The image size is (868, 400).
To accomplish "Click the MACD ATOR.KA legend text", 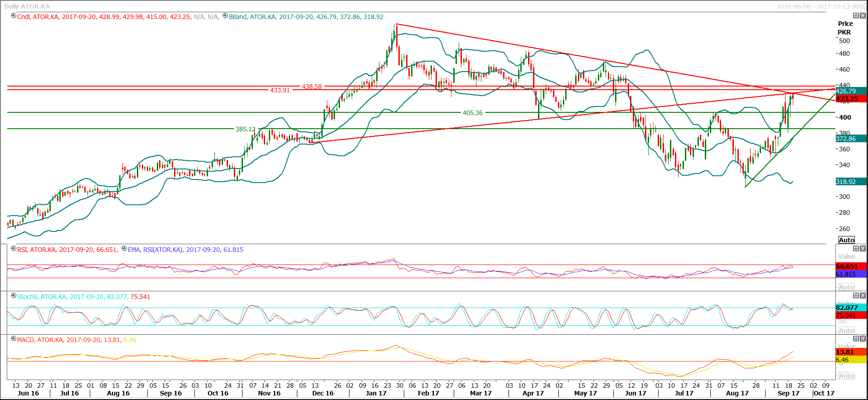I will 77,340.
